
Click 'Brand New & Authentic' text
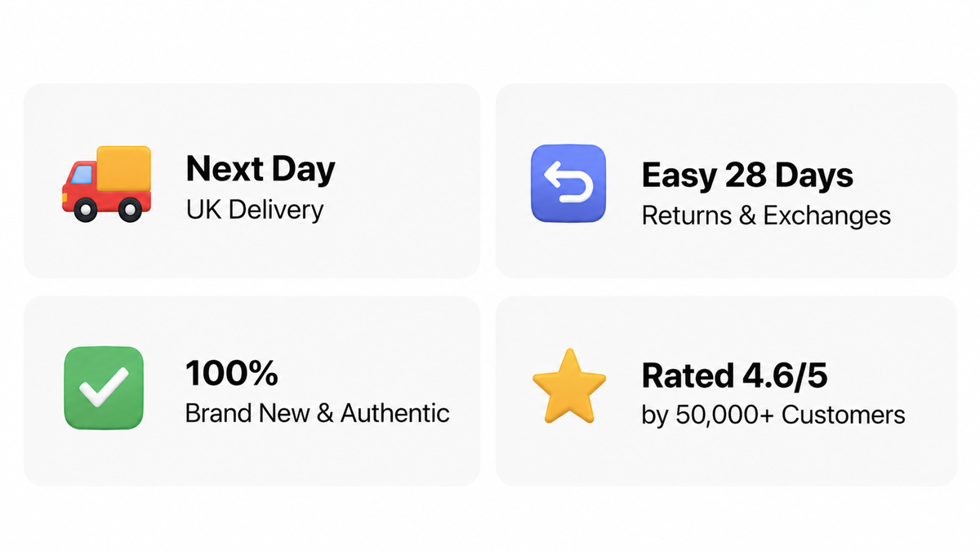[x=318, y=413]
